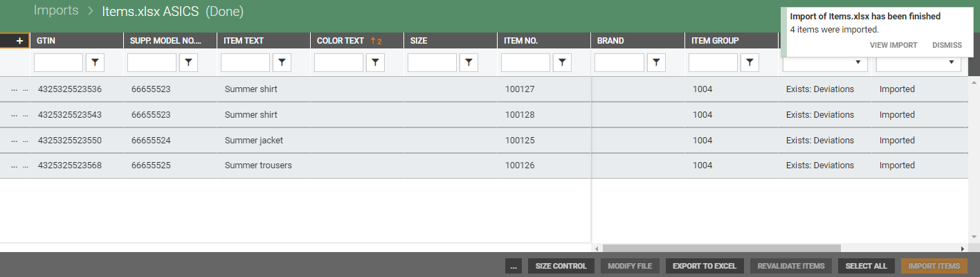Expand the status filter dropdown beside Item Group

[825, 63]
